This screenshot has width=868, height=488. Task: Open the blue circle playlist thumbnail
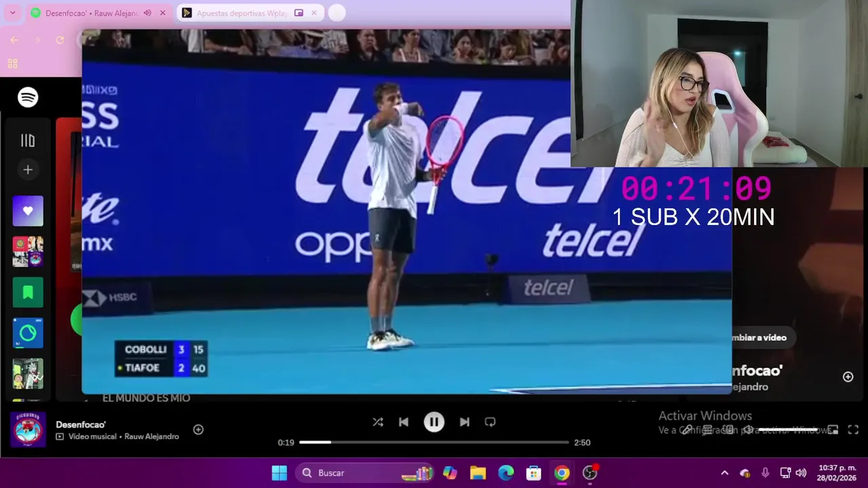coord(28,333)
